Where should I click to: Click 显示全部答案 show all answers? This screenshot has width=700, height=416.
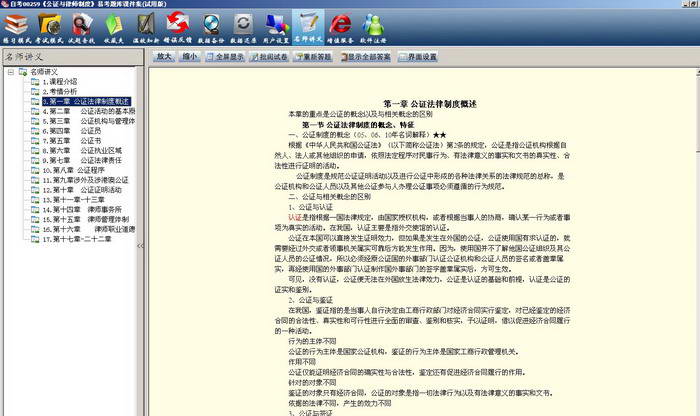click(x=366, y=57)
